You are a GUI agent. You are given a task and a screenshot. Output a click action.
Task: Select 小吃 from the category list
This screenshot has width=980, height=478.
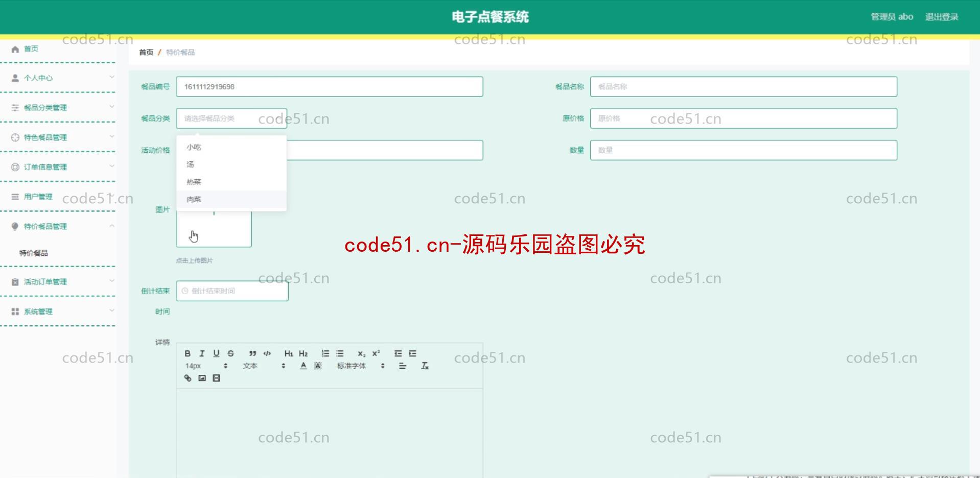pos(231,147)
